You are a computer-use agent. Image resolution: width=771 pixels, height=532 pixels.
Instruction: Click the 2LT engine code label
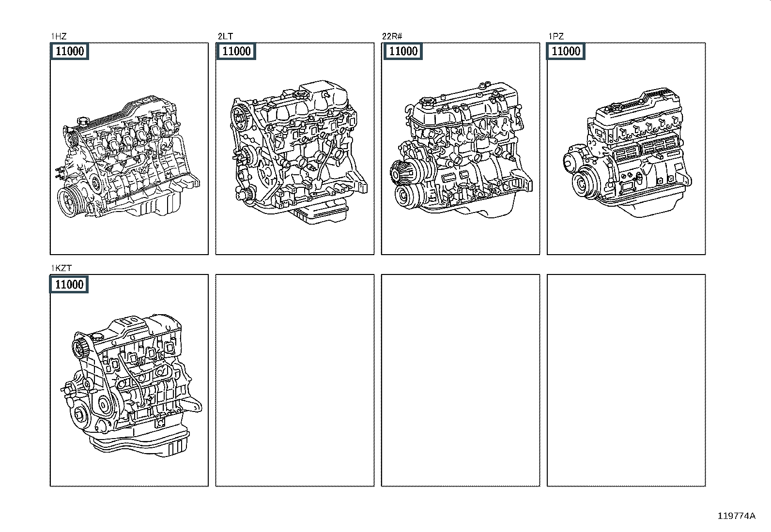tap(225, 36)
